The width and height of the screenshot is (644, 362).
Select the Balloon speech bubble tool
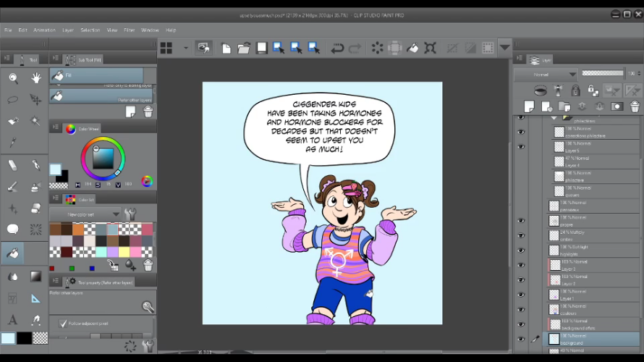pyautogui.click(x=13, y=230)
